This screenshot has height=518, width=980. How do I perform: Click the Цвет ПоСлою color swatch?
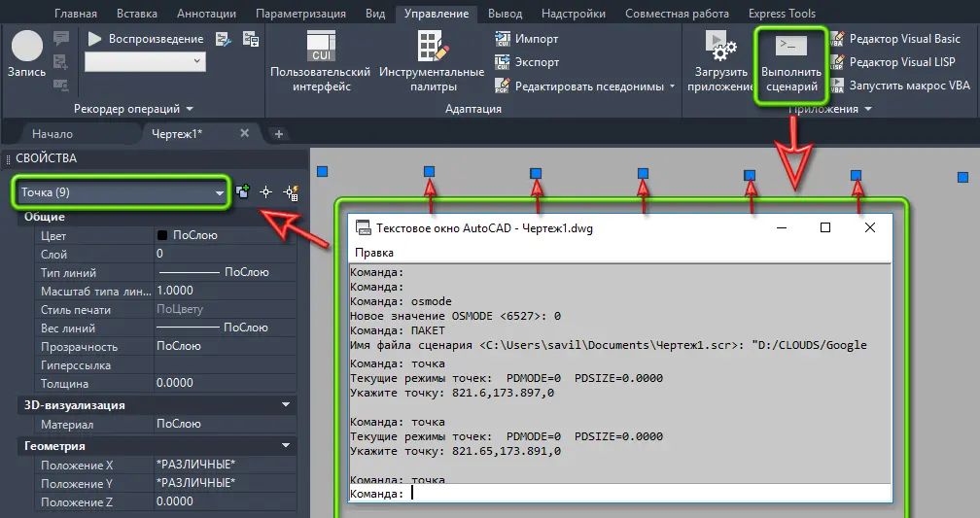point(162,235)
